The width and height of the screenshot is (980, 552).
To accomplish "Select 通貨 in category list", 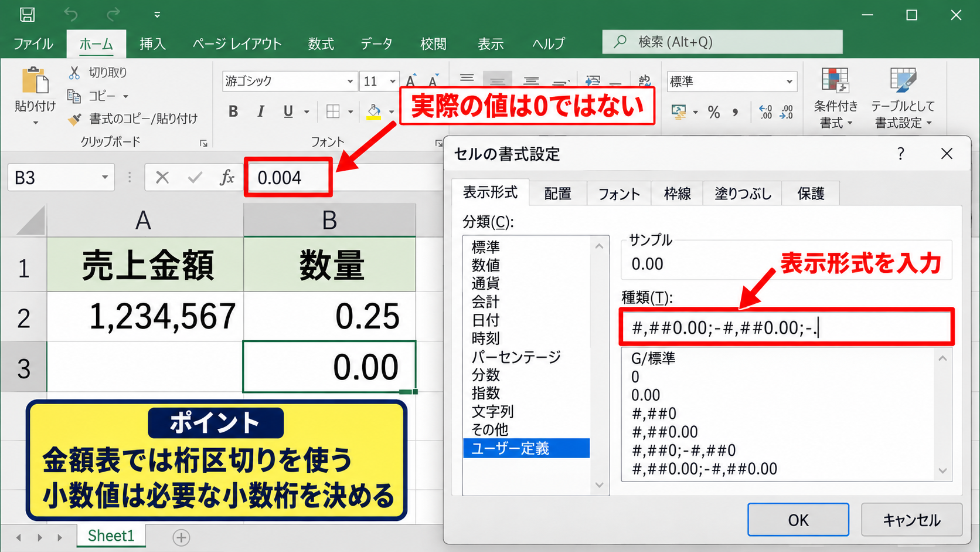I will coord(486,284).
